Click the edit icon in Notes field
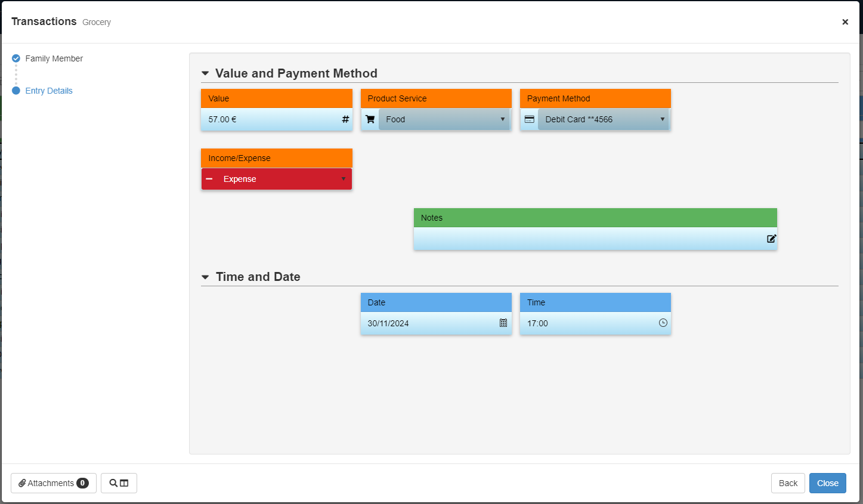This screenshot has height=504, width=863. (x=771, y=239)
